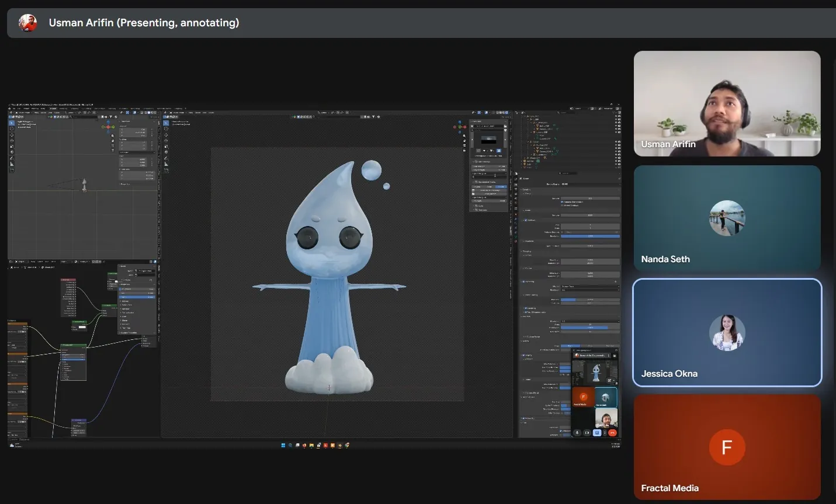Click the pan hand gizmo in center viewport
Image resolution: width=836 pixels, height=504 pixels.
pos(464,141)
